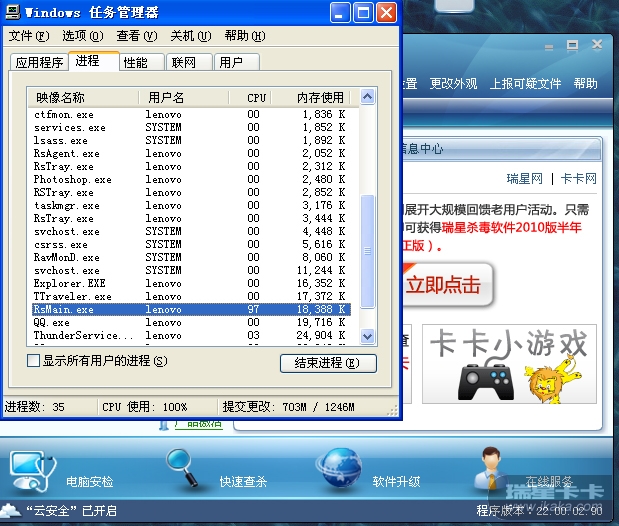This screenshot has height=526, width=619.
Task: Open the 电脑安检 computer checkup icon
Action: tap(33, 472)
